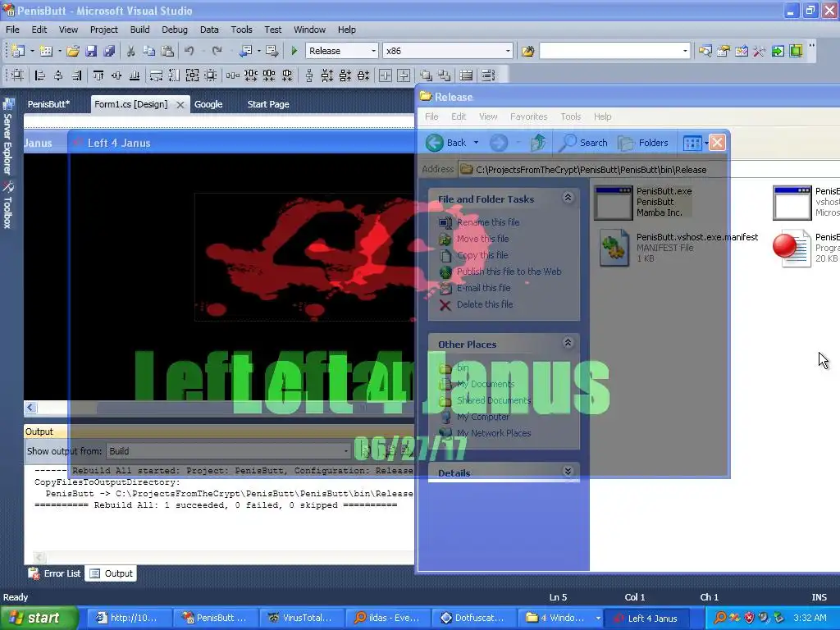The width and height of the screenshot is (840, 630).
Task: Click the Make Same Size layout icon
Action: [192, 75]
